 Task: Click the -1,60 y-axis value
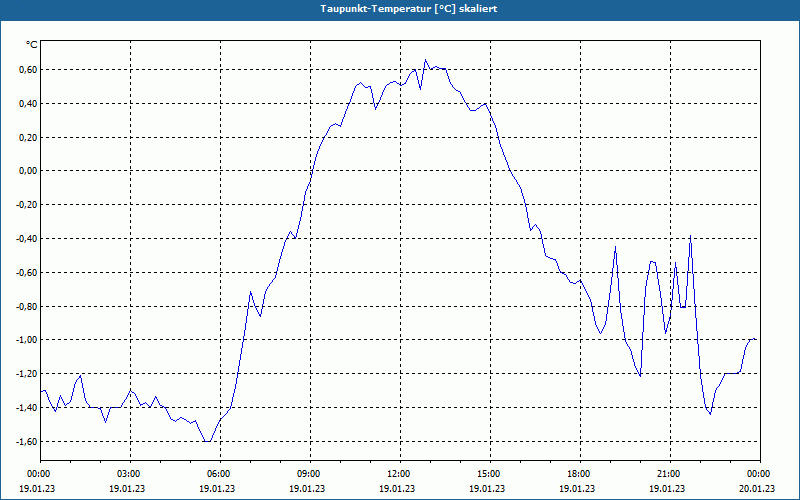point(27,441)
